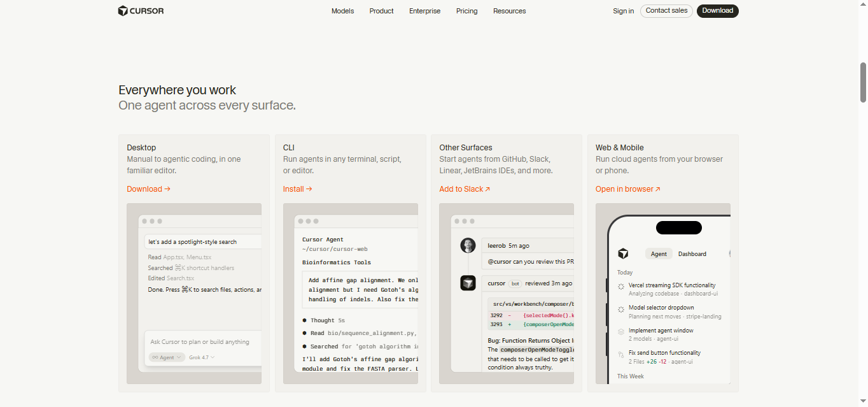Click the leerob avatar photo

tap(468, 245)
